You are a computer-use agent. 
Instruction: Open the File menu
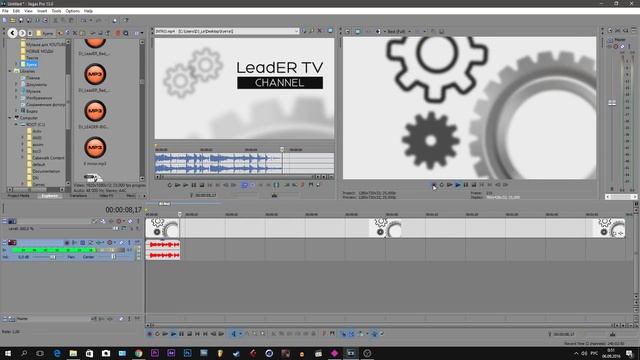(x=5, y=11)
